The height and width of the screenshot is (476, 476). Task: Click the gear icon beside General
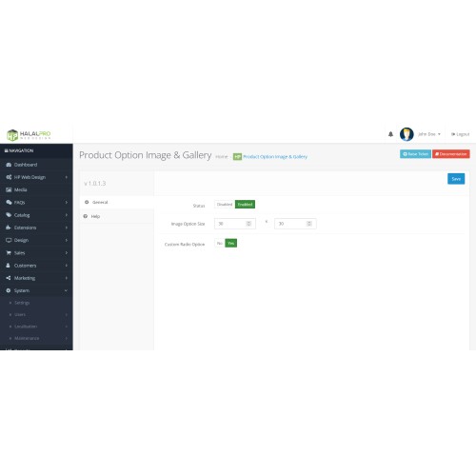pyautogui.click(x=87, y=202)
